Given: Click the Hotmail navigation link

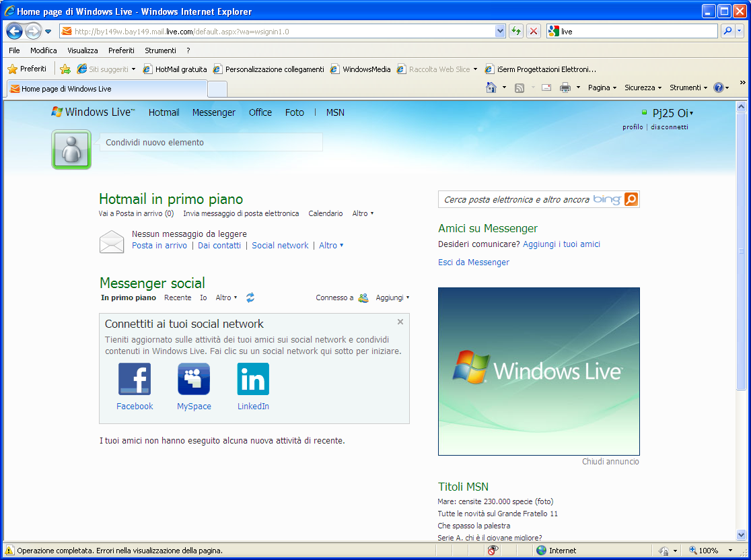Looking at the screenshot, I should click(164, 112).
